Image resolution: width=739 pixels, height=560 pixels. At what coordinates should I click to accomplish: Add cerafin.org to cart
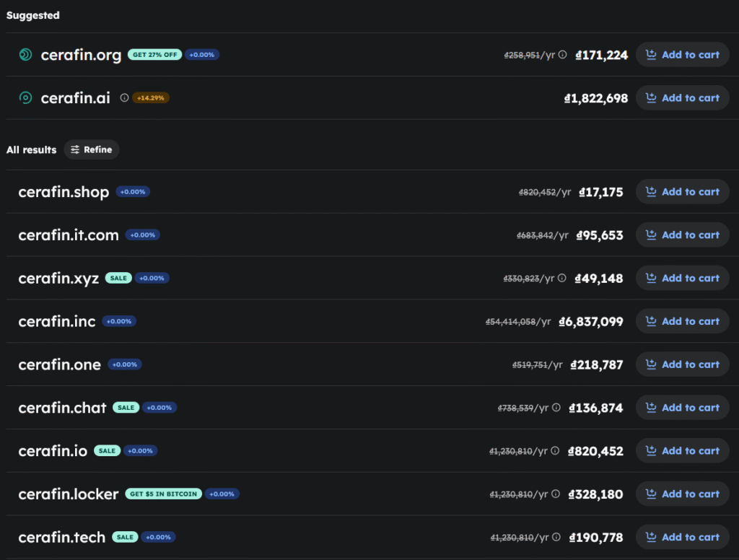click(682, 55)
